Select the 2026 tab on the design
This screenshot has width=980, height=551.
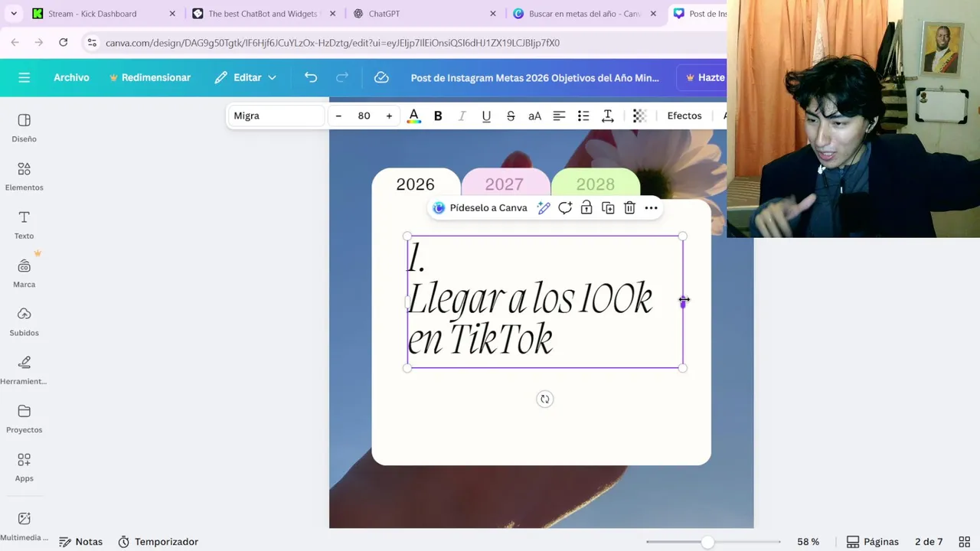415,184
